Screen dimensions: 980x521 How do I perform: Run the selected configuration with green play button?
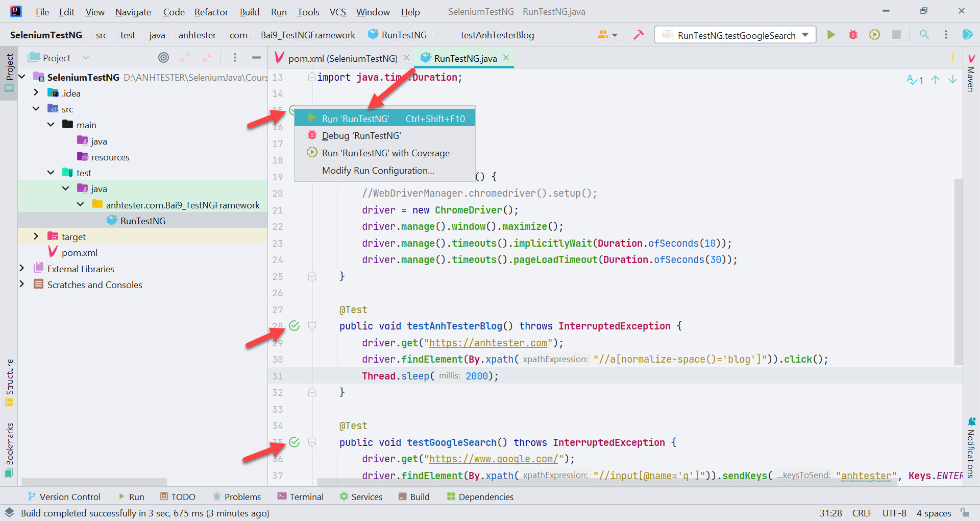[831, 35]
